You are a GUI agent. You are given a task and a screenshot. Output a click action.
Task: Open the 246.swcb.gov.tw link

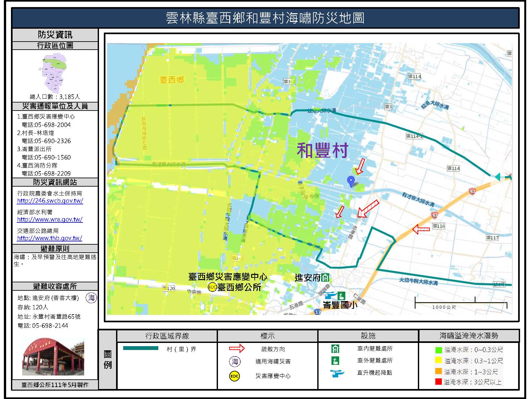pos(50,201)
